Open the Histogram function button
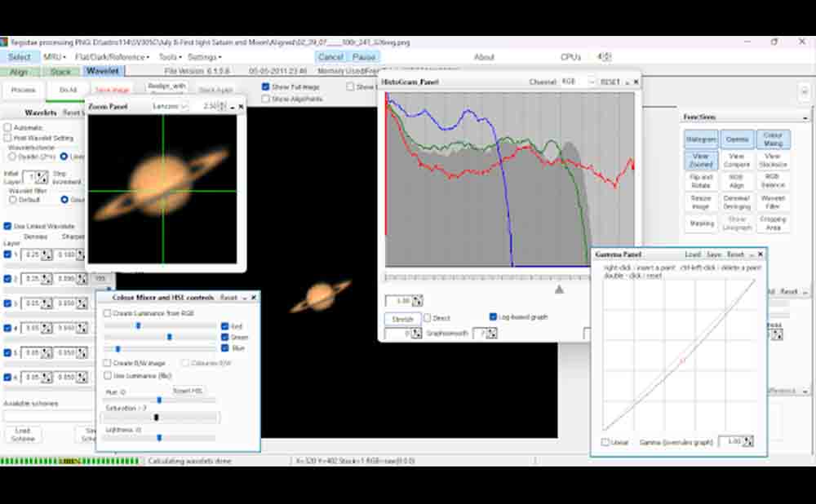Image resolution: width=816 pixels, height=504 pixels. [x=701, y=139]
